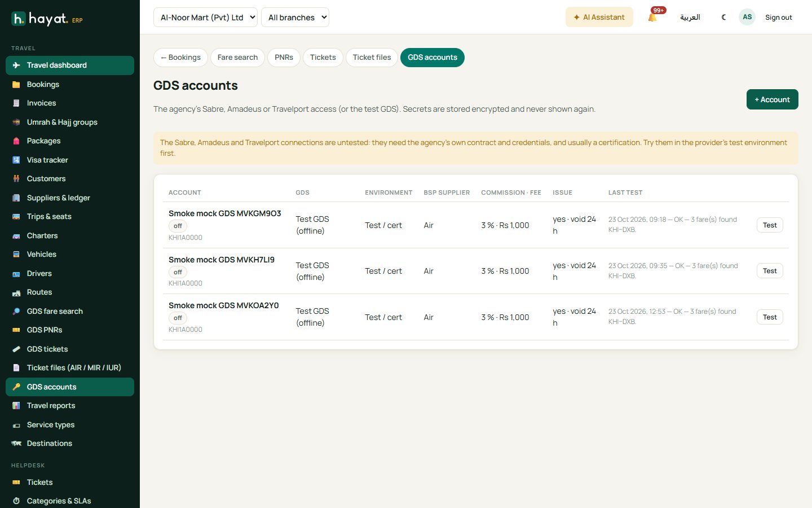Toggle dark mode moon icon
This screenshot has width=812, height=508.
point(723,17)
